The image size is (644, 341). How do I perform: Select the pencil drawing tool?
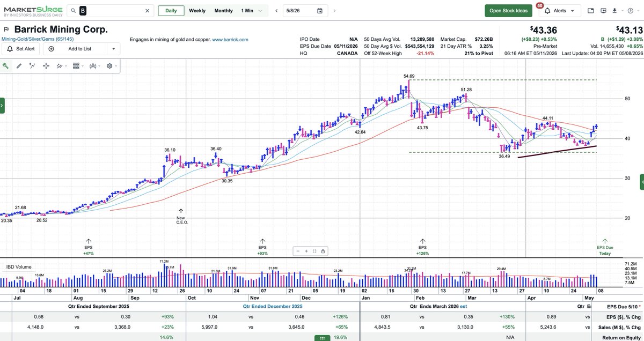[19, 66]
